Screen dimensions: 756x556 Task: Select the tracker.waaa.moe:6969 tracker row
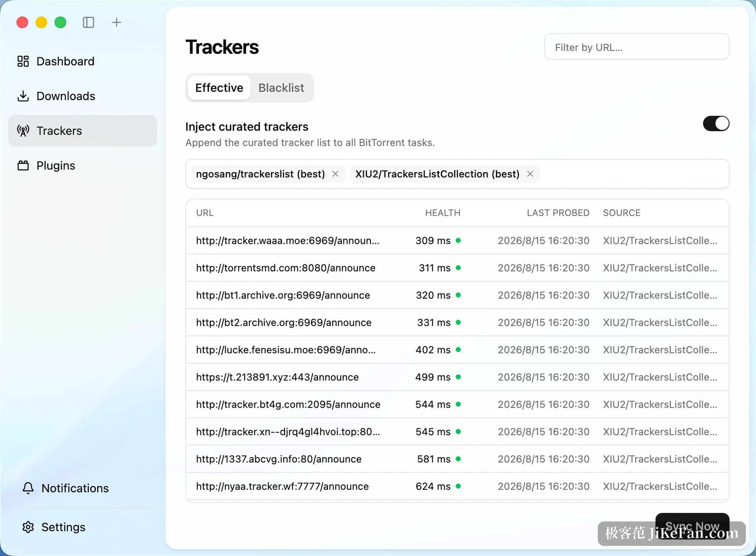457,240
